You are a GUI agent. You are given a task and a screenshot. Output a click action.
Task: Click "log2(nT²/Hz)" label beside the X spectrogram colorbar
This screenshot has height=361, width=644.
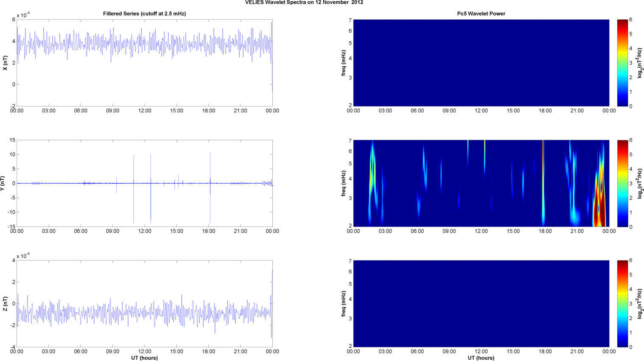(640, 63)
